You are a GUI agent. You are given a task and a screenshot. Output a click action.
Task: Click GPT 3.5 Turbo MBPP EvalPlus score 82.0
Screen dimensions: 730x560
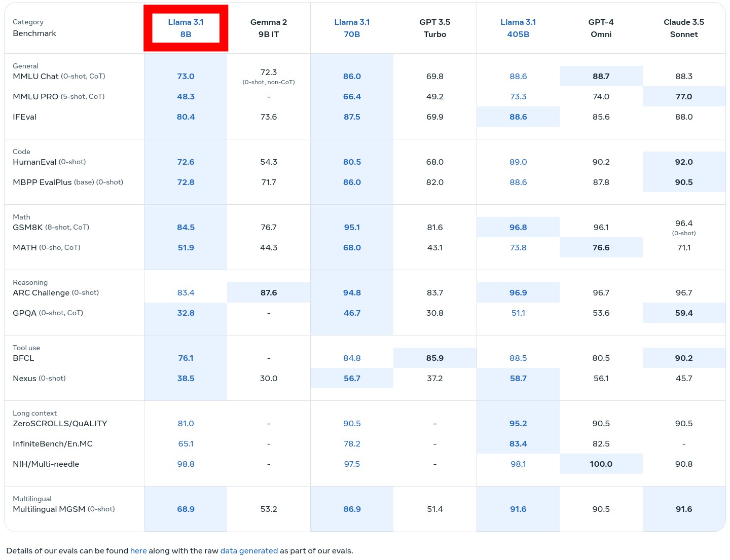(x=435, y=182)
